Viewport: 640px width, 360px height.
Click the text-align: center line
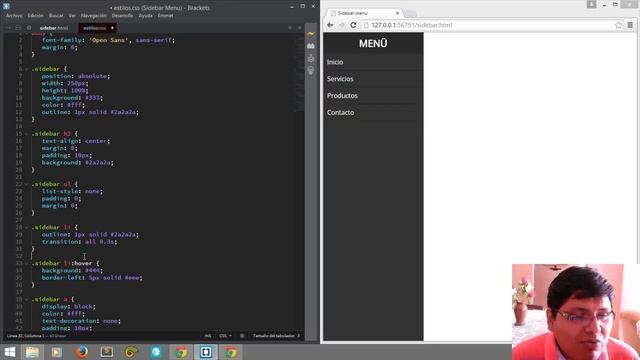76,141
